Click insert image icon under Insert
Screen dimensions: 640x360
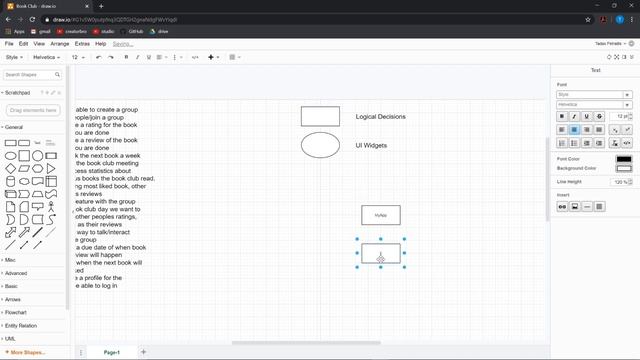coord(575,207)
